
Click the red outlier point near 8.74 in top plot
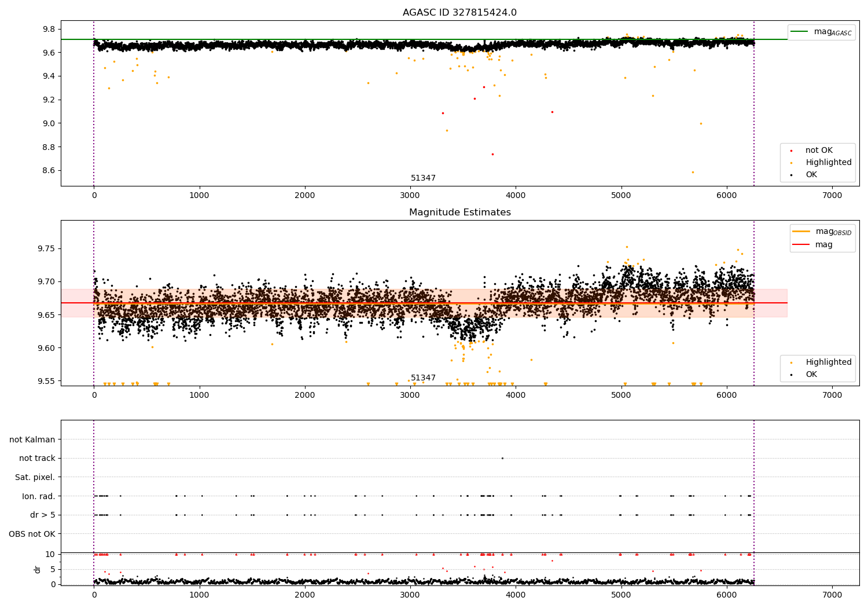click(492, 154)
